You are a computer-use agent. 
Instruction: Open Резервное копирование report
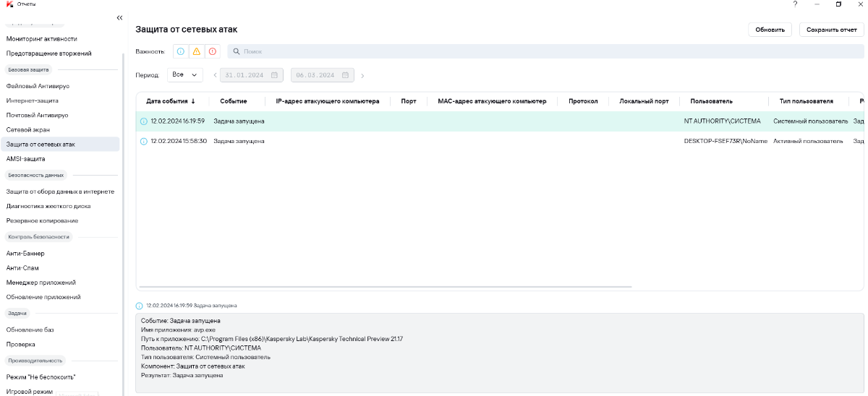(42, 220)
